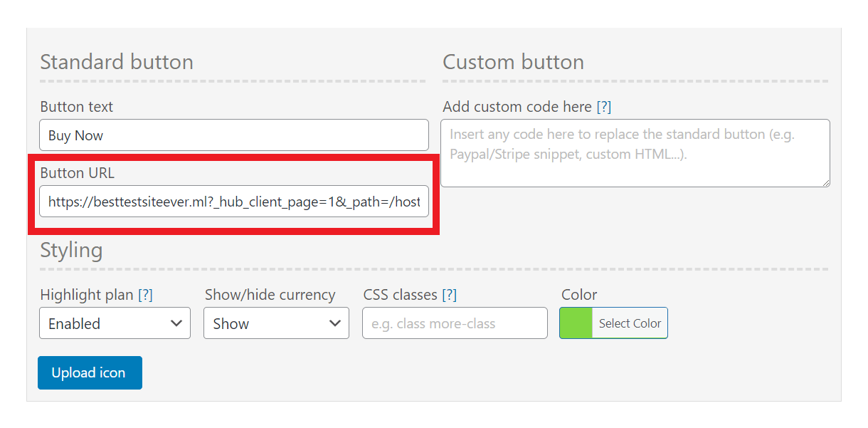Click the Upload icon button
The image size is (868, 428).
click(x=90, y=372)
